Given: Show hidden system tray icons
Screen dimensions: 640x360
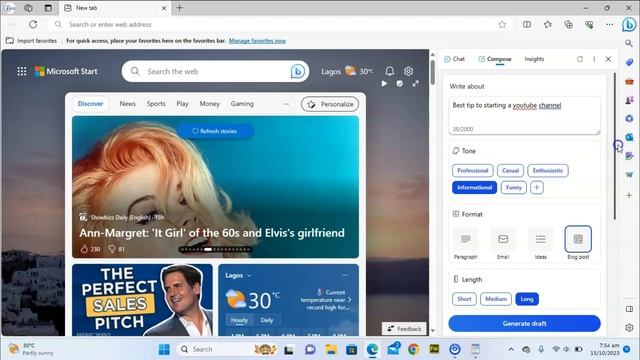Looking at the screenshot, I should (x=511, y=349).
